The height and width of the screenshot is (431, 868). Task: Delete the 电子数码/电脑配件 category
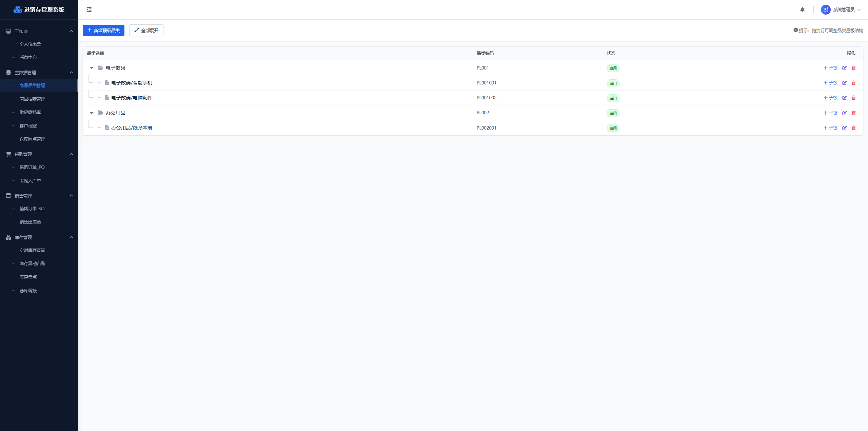854,98
